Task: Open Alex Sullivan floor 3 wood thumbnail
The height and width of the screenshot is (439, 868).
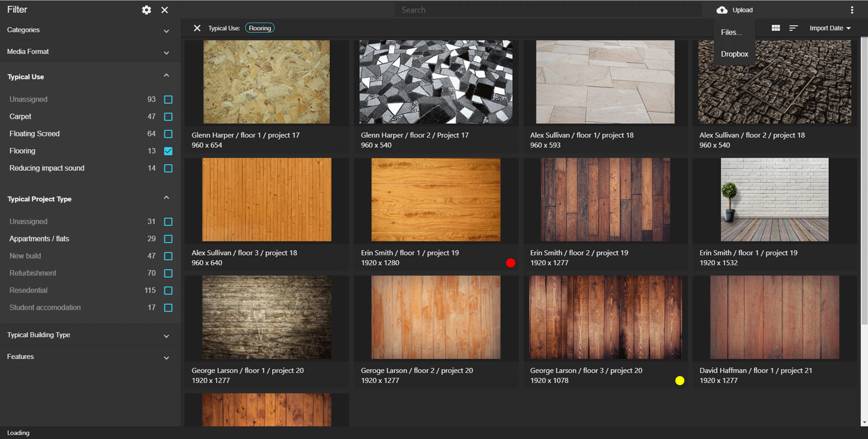Action: tap(266, 200)
